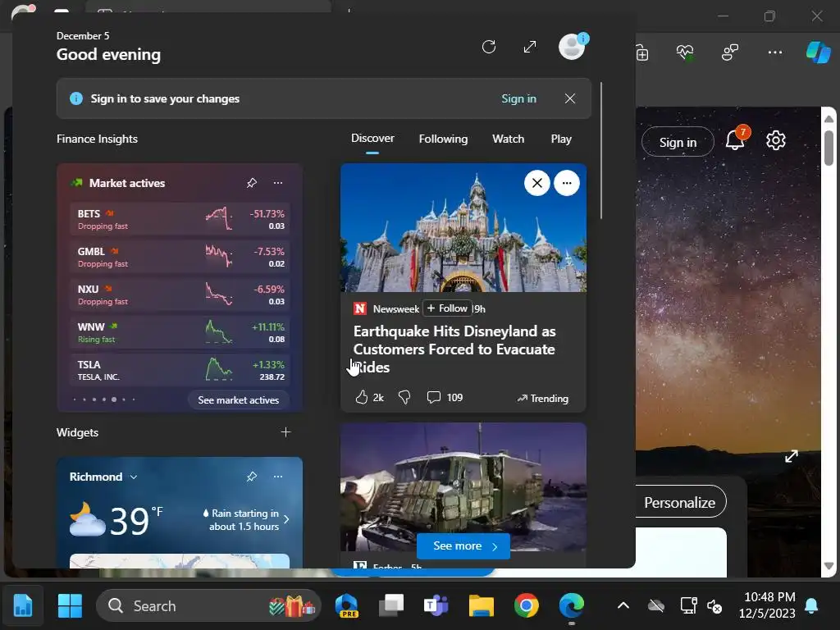The image size is (840, 630).
Task: Open Edge Copilot sidebar icon
Action: coord(818,52)
